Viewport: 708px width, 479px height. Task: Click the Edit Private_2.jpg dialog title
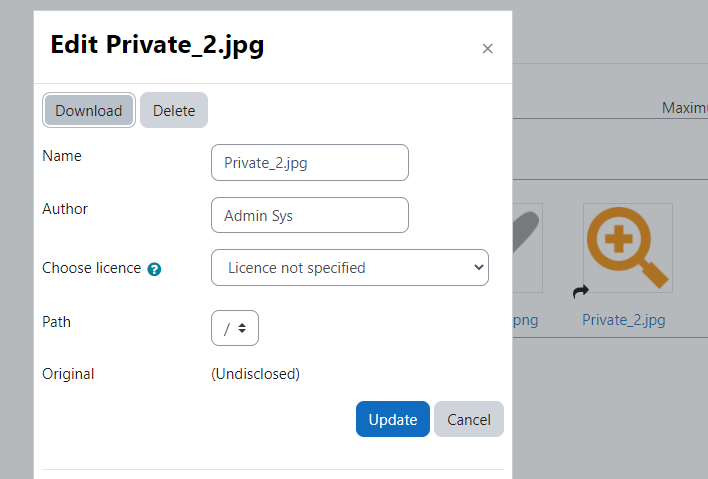[x=157, y=45]
